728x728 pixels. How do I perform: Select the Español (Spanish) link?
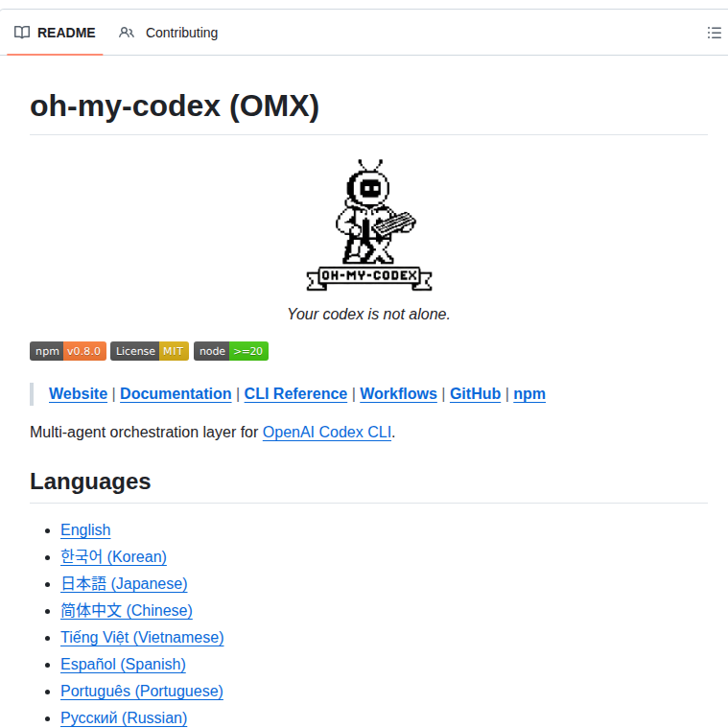click(123, 665)
